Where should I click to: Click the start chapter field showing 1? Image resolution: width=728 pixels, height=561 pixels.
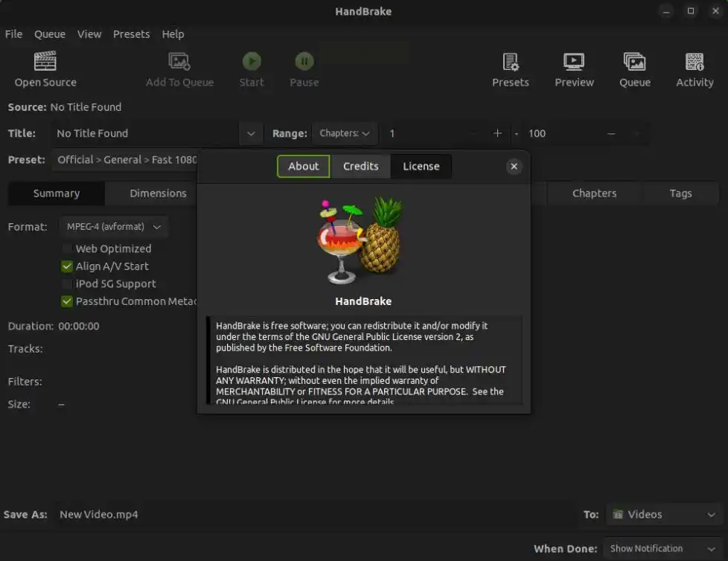pyautogui.click(x=423, y=134)
